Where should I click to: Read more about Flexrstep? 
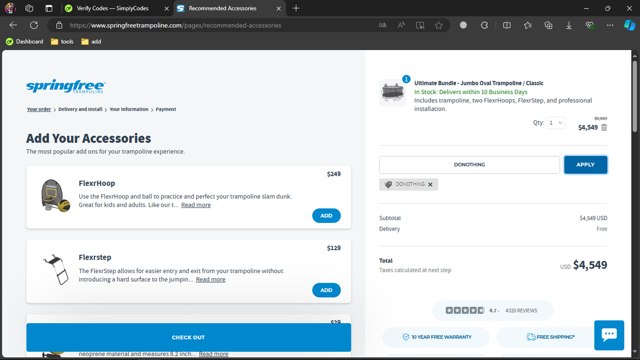tap(211, 280)
